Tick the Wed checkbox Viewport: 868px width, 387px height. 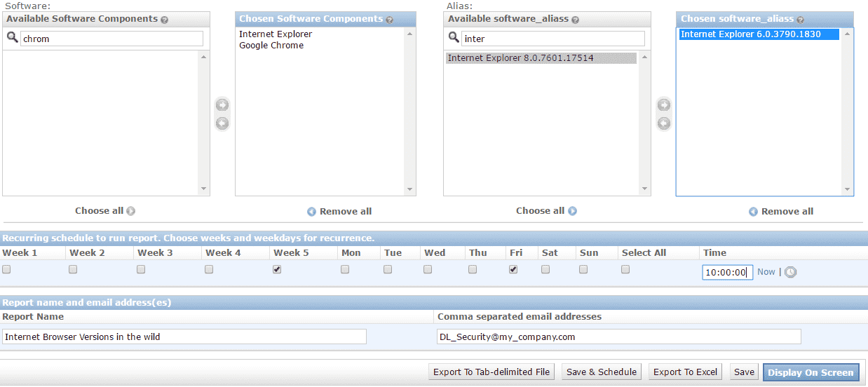click(x=428, y=269)
